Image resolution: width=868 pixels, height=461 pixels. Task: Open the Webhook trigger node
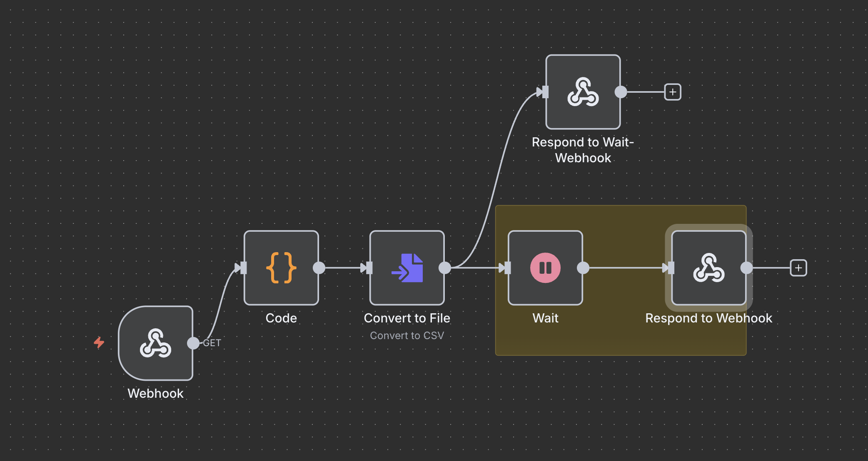pos(155,343)
